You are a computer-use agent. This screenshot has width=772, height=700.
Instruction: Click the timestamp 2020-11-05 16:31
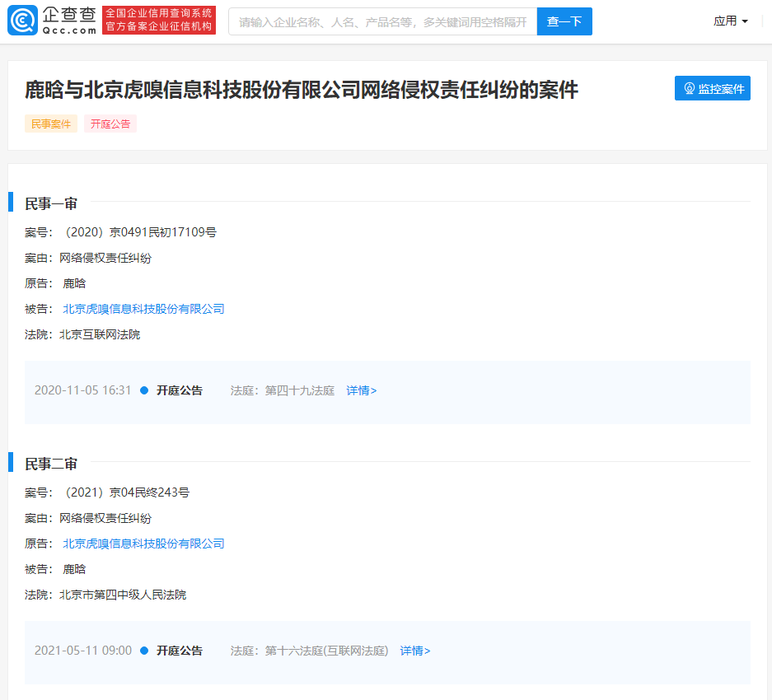(82, 391)
